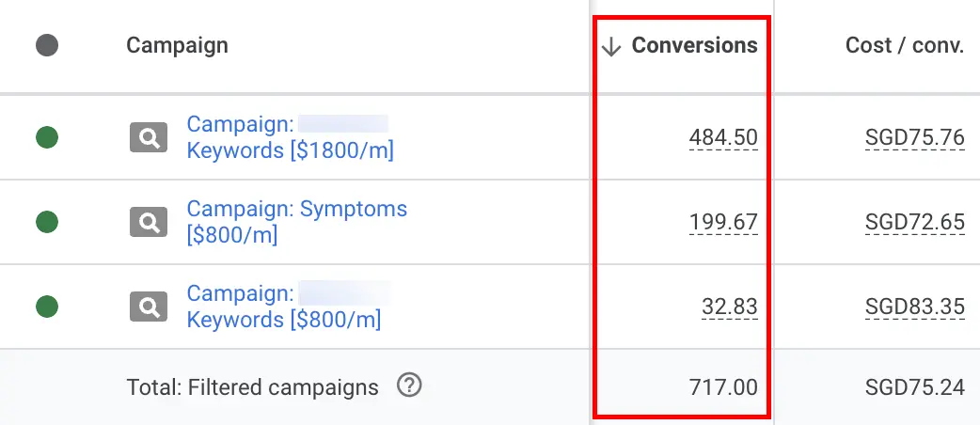Open the campaign link ending Keywords [$1800/m]
This screenshot has height=425, width=980.
[x=290, y=150]
